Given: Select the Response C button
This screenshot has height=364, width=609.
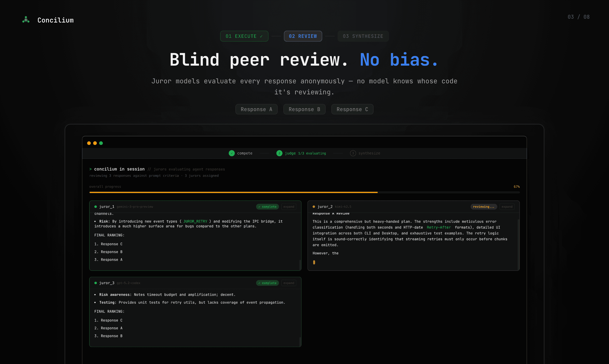Looking at the screenshot, I should (352, 109).
